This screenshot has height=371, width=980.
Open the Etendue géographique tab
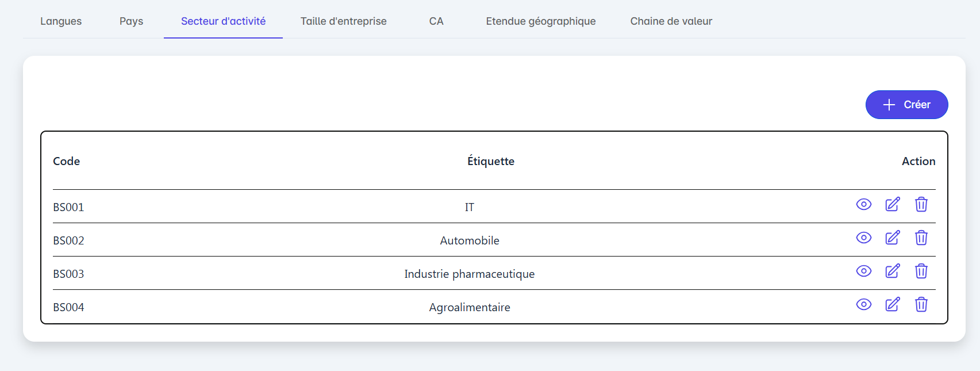[x=540, y=21]
